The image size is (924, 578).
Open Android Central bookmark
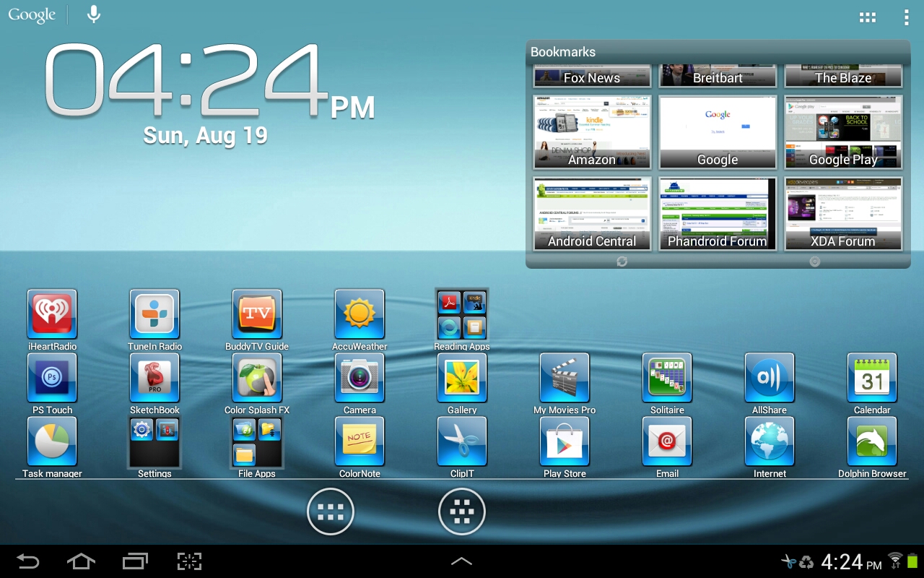click(x=592, y=214)
